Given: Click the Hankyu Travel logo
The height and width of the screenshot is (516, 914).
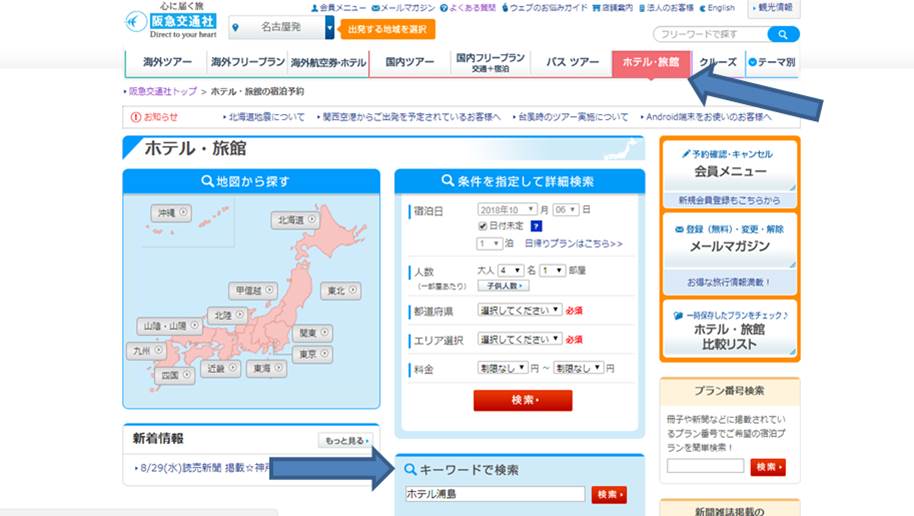Looking at the screenshot, I should [171, 22].
